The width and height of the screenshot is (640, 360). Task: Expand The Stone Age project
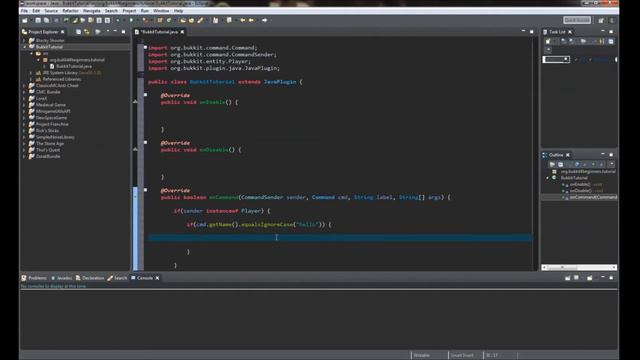click(24, 144)
